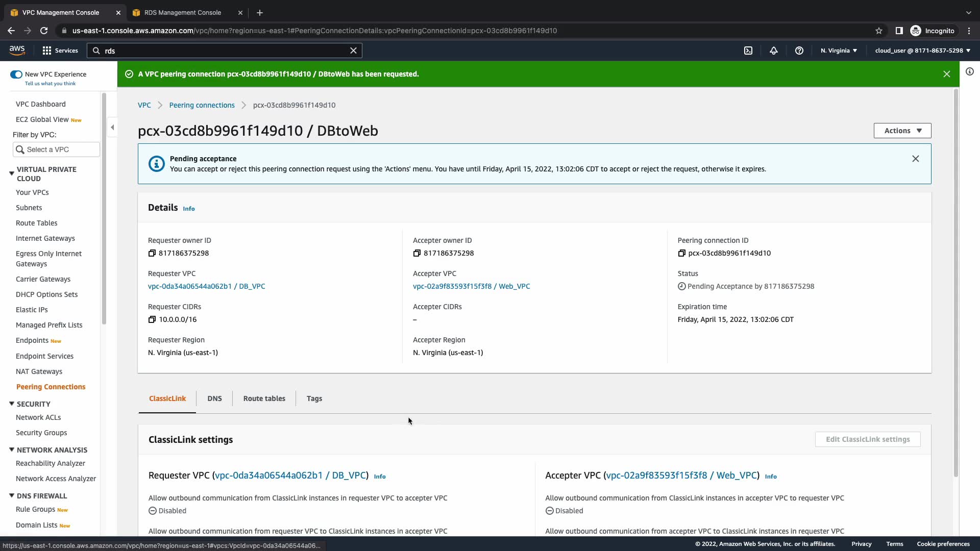980x551 pixels.
Task: Copy the Peering connection ID value
Action: [681, 254]
